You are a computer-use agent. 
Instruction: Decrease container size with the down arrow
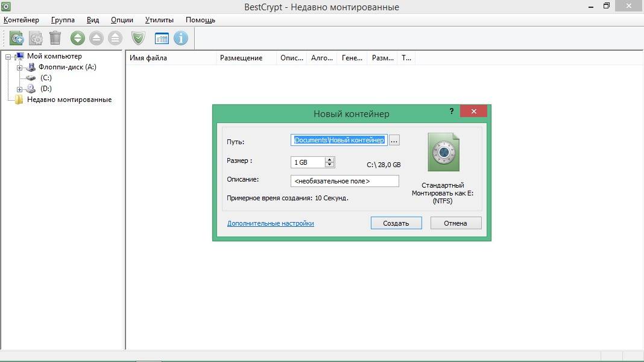click(x=329, y=165)
